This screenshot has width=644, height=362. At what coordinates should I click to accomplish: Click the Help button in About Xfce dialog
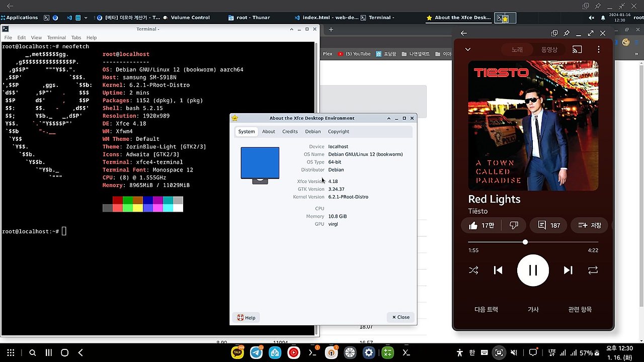(246, 318)
